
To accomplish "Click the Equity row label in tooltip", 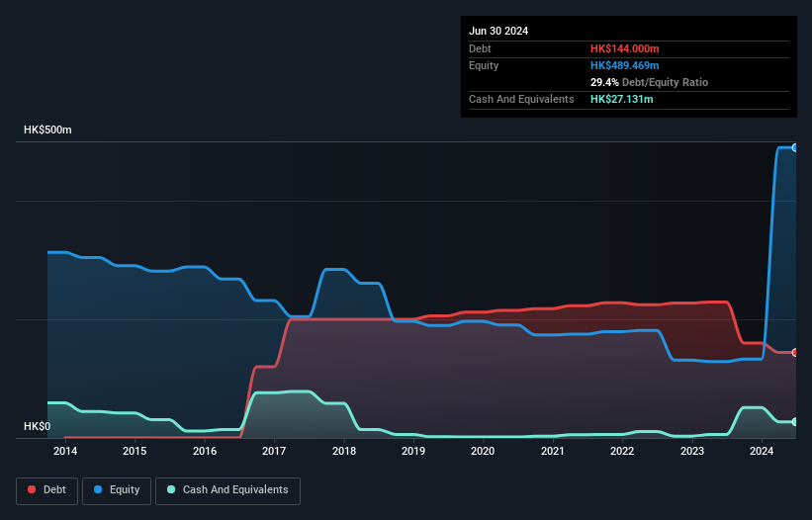I will click(484, 65).
